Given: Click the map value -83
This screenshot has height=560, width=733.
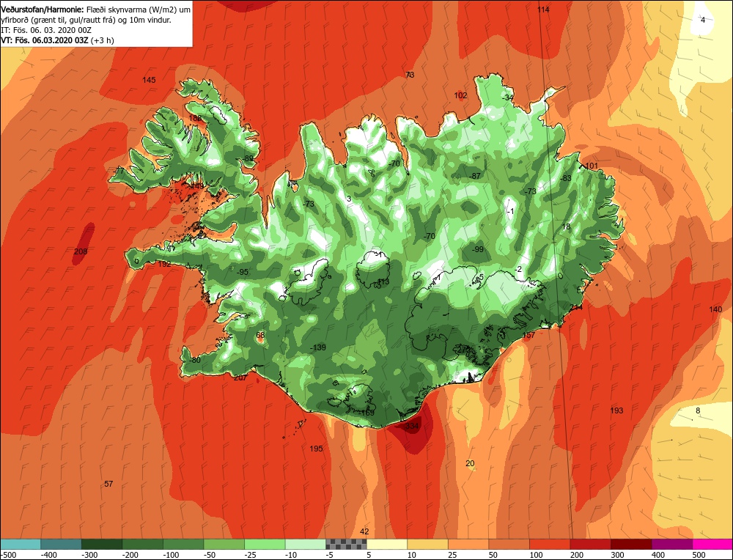Looking at the screenshot, I should (x=566, y=178).
